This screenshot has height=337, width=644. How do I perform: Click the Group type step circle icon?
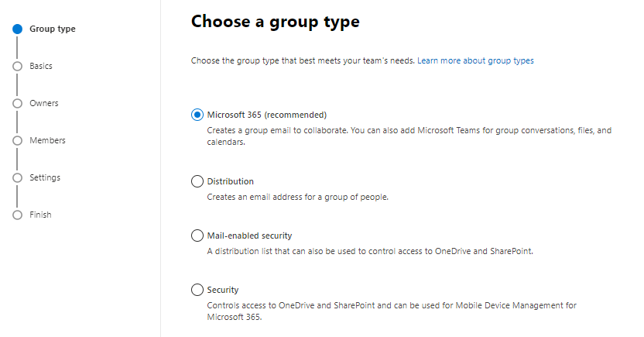17,29
